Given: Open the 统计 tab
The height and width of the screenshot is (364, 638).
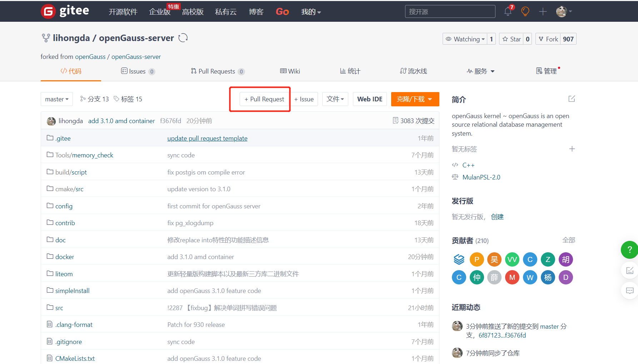Looking at the screenshot, I should (350, 71).
